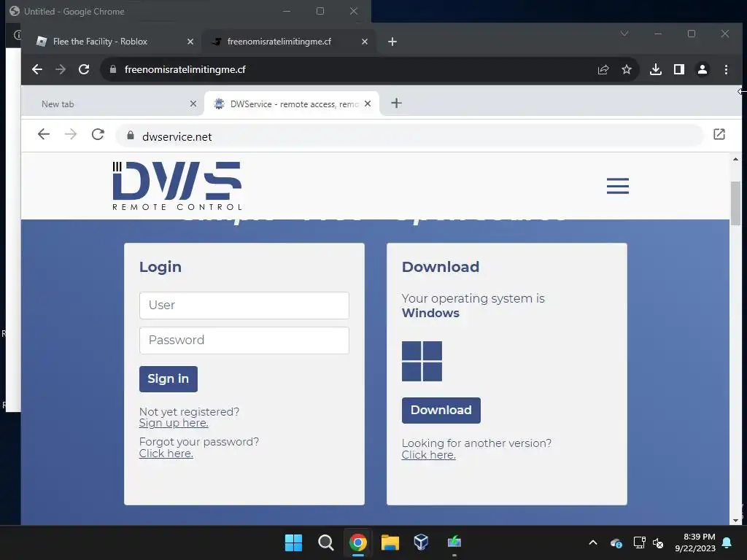Open another version Click here link
The width and height of the screenshot is (747, 560).
428,455
